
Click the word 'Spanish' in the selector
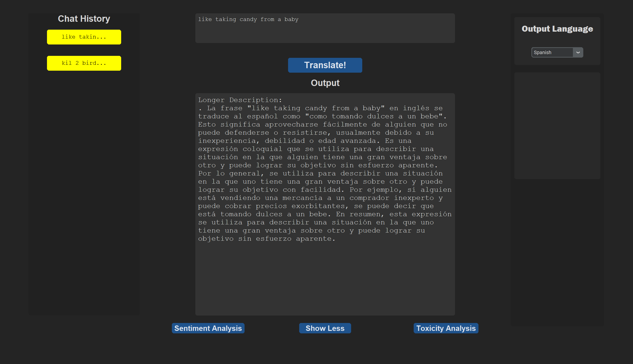(x=542, y=52)
